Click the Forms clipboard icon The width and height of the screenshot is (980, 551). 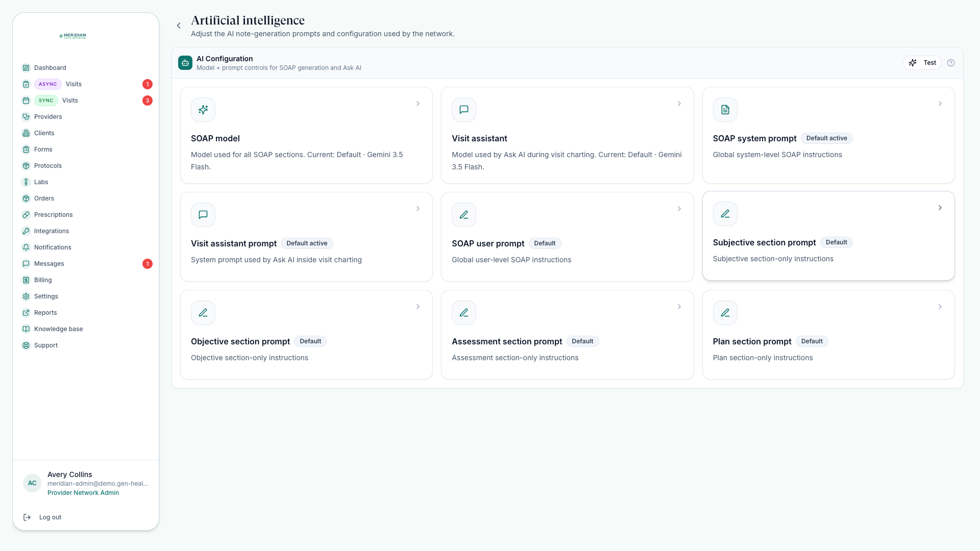click(x=26, y=149)
